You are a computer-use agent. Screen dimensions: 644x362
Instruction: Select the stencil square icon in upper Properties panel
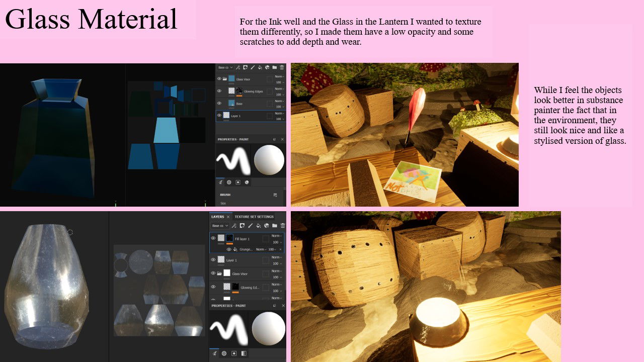[238, 183]
